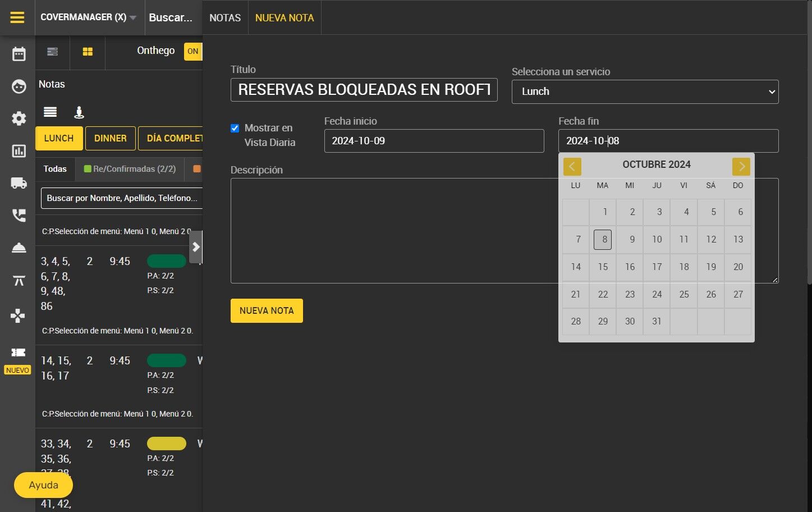This screenshot has height=512, width=812.
Task: Pick October 16 in the date picker
Action: [630, 267]
